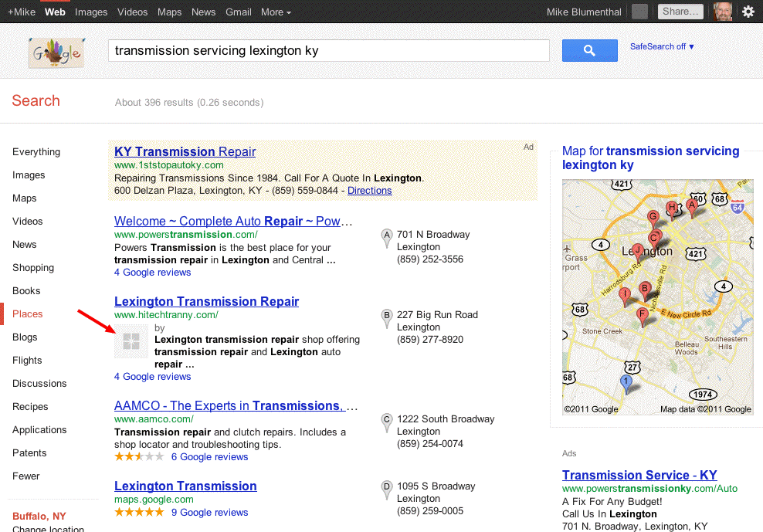Screen dimensions: 763x532
Task: Click the Google holiday doodle logo
Action: [x=56, y=53]
